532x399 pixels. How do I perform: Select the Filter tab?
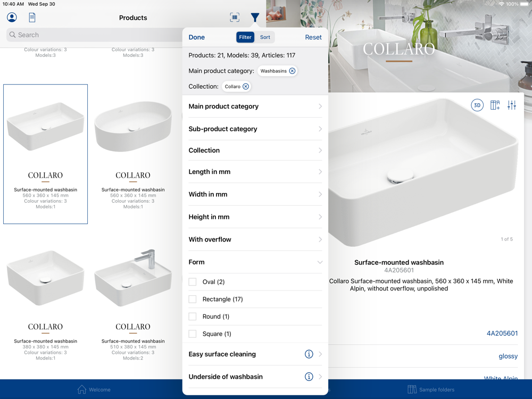click(245, 37)
